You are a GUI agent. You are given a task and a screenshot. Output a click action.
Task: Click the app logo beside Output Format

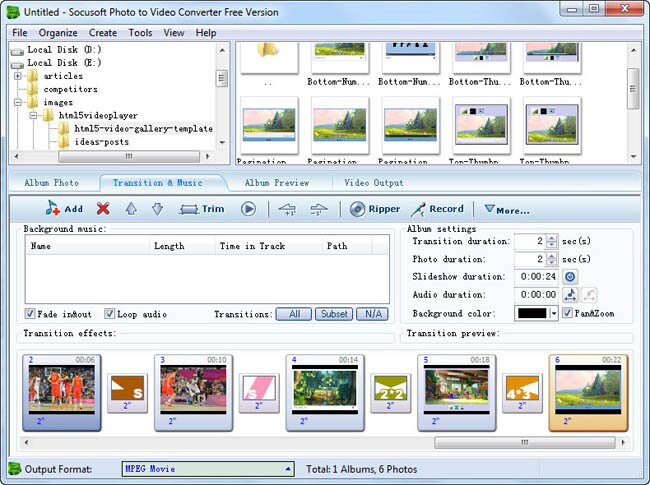tap(15, 469)
